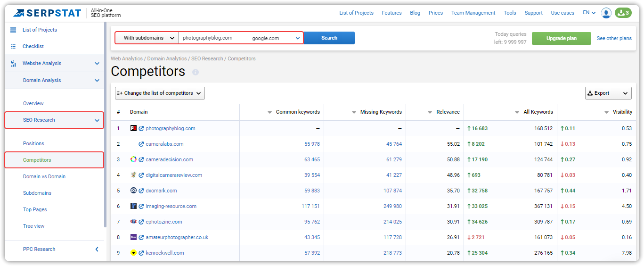Select Domain vs Domain in sidebar
Screen dimensions: 644x266
[44, 176]
